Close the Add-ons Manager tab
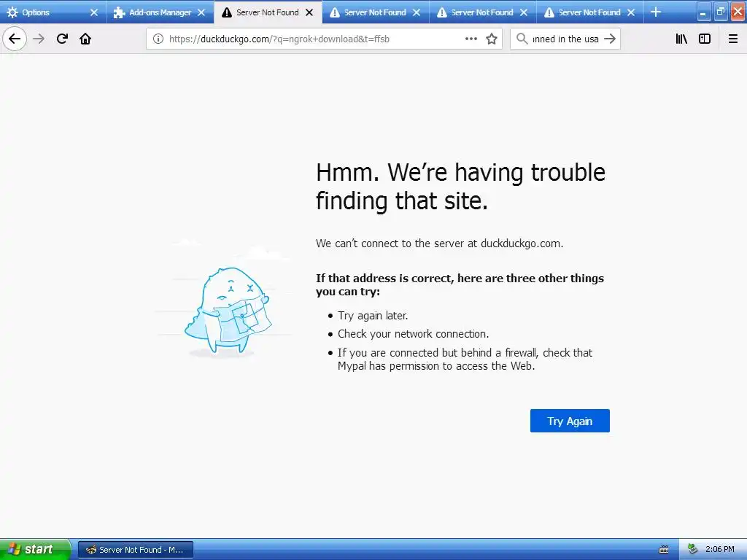This screenshot has height=560, width=747. 201,12
